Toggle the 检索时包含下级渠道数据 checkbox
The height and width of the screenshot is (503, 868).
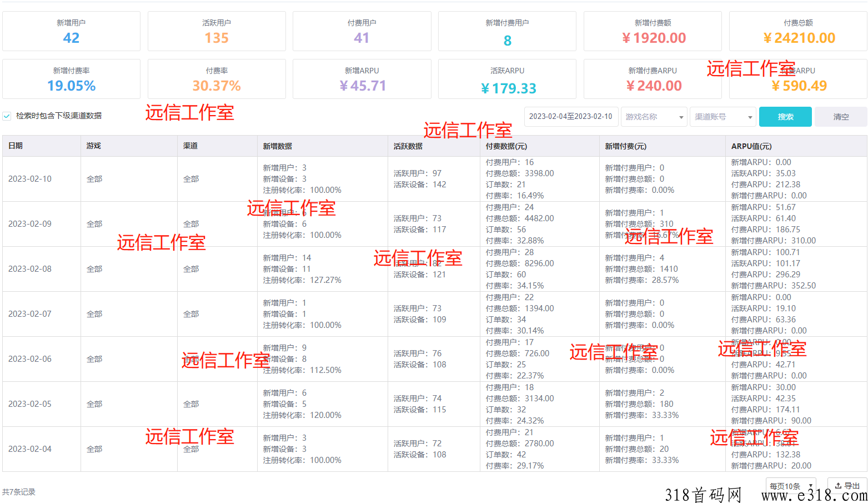[x=7, y=116]
